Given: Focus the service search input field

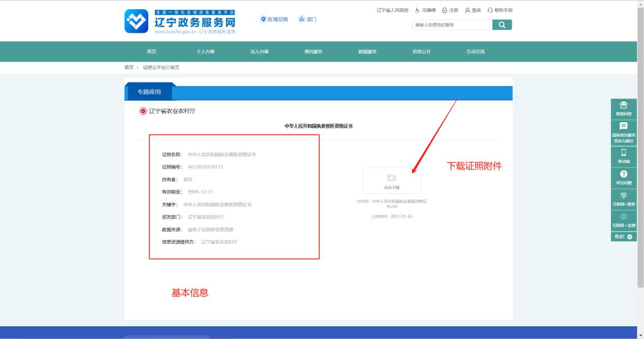Looking at the screenshot, I should pos(452,24).
